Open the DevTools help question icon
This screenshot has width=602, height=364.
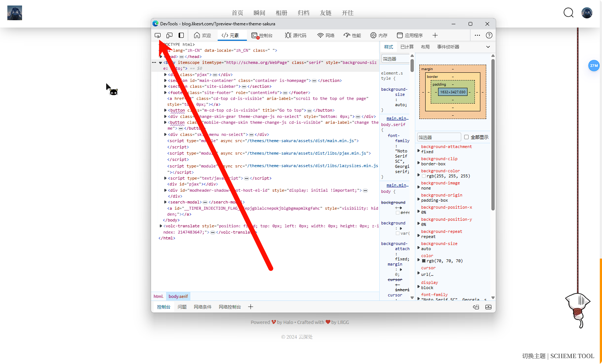489,35
